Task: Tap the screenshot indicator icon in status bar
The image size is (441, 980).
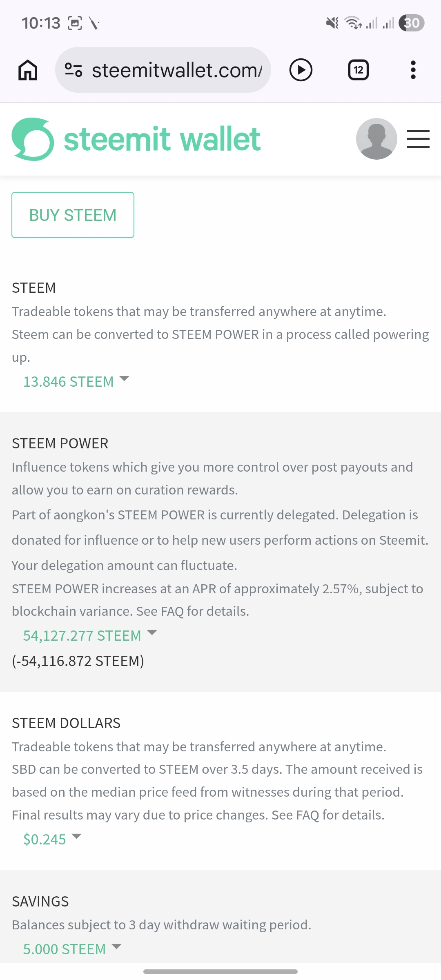Action: point(75,23)
